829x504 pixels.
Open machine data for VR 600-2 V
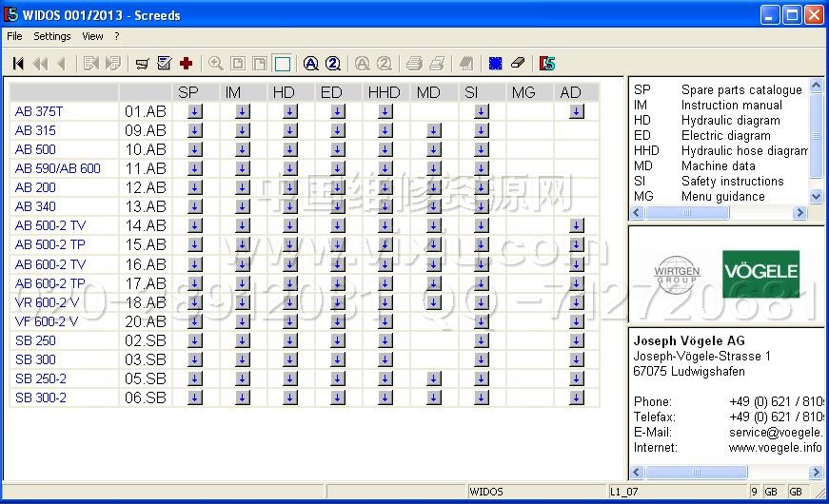433,302
